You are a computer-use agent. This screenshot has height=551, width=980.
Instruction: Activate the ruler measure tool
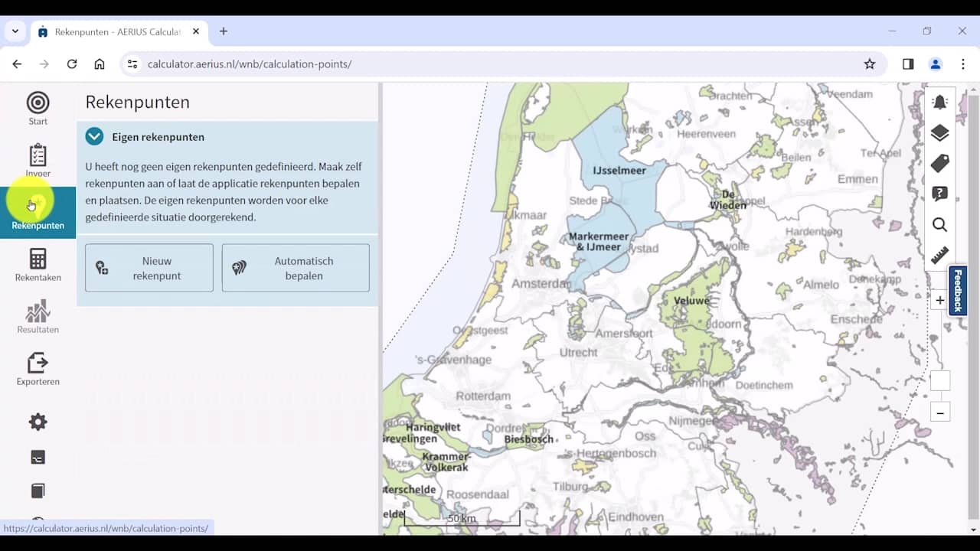point(939,256)
